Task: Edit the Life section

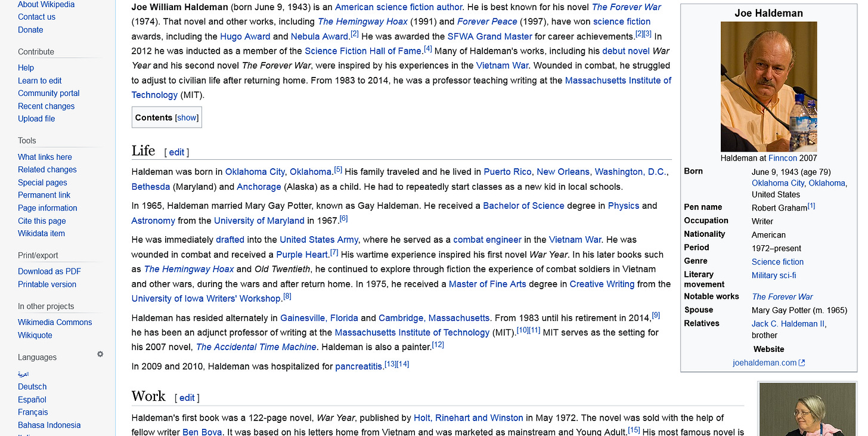Action: 176,152
